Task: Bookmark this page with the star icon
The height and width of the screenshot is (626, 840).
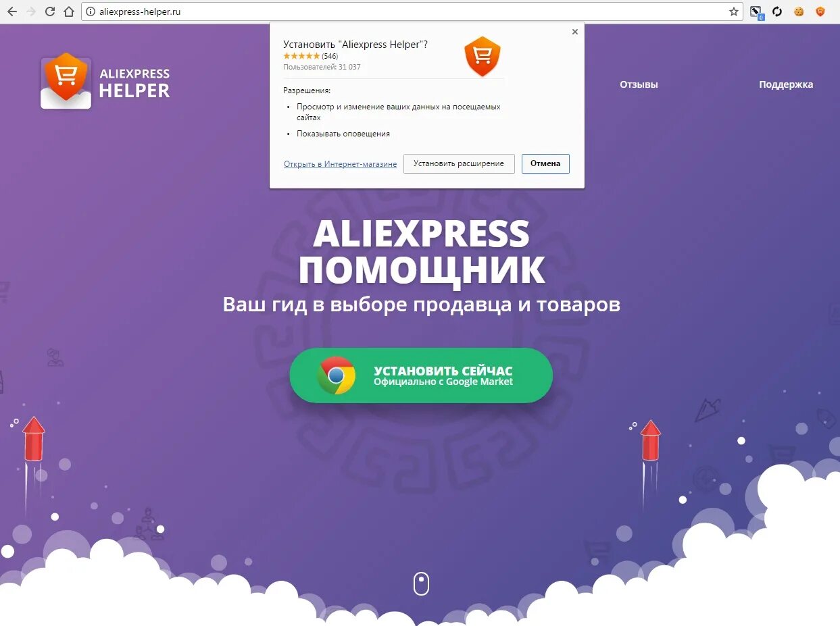Action: coord(733,11)
